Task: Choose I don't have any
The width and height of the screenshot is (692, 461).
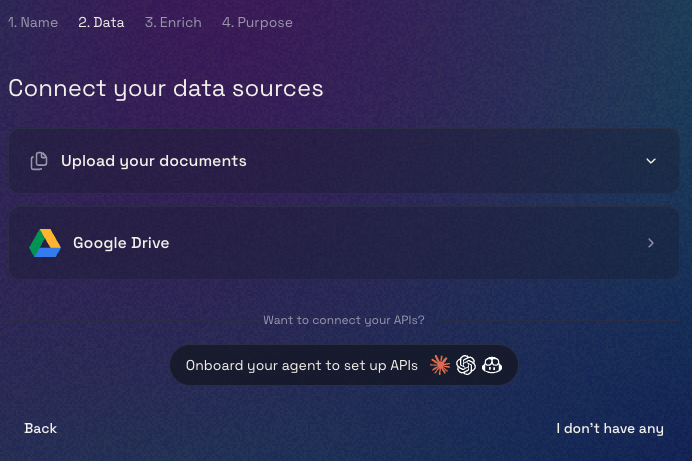Action: click(x=610, y=428)
